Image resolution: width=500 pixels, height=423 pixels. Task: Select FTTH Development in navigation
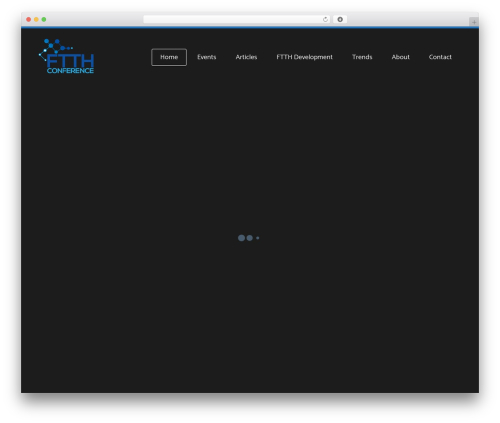[304, 57]
